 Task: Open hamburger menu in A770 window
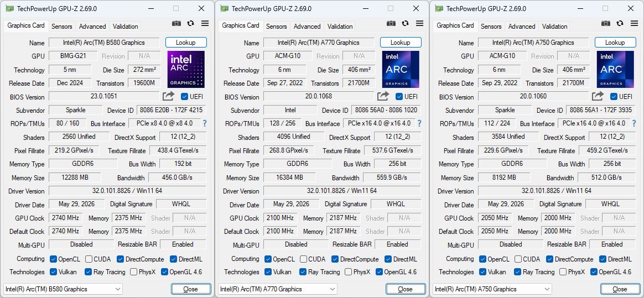[x=419, y=23]
